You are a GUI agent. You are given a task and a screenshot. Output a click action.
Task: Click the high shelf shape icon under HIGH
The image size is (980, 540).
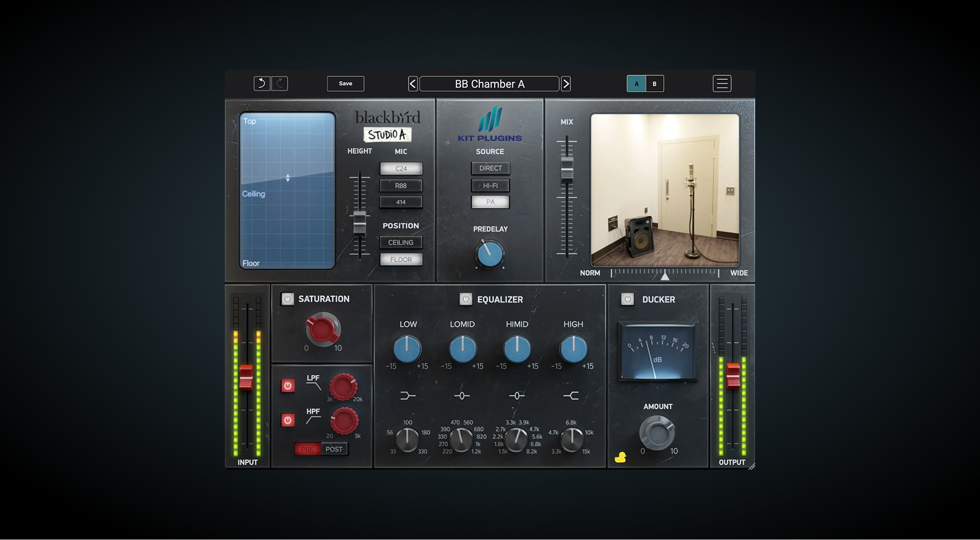(571, 396)
